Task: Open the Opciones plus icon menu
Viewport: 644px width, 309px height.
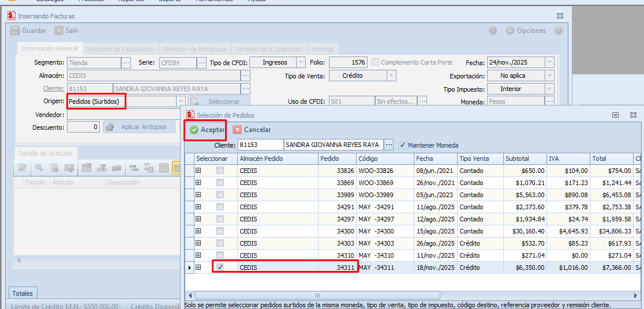Action: (x=510, y=31)
